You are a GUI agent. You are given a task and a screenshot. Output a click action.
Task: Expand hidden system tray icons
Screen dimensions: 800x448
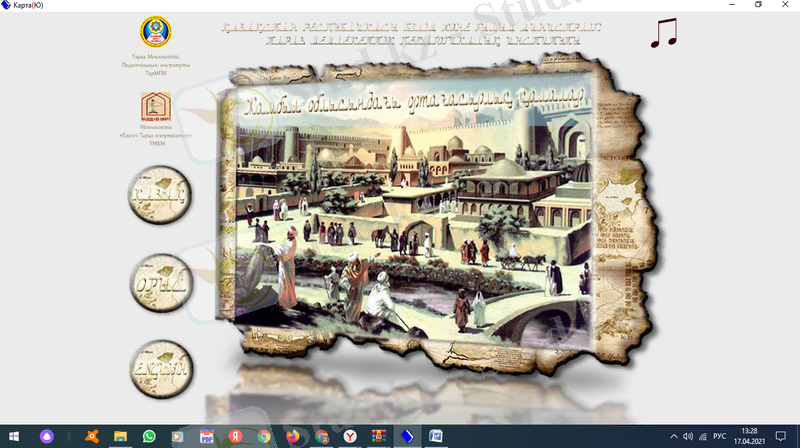pos(674,436)
